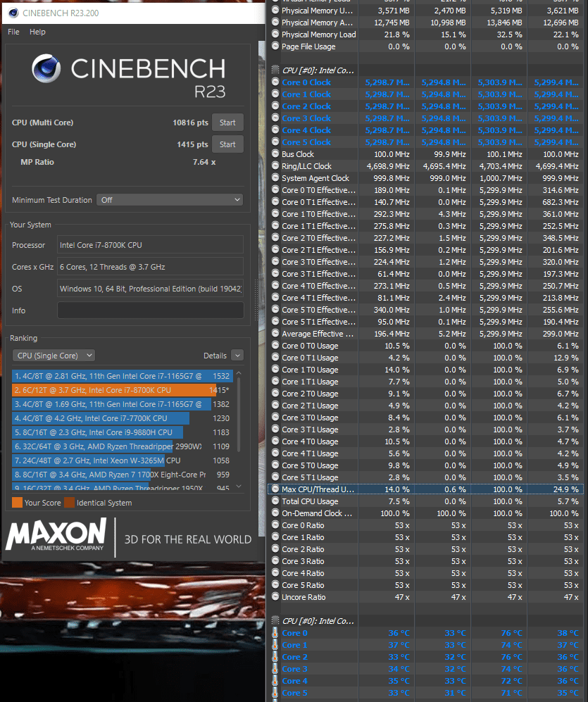Select the Core 2 T0 Effective row label

[318, 238]
